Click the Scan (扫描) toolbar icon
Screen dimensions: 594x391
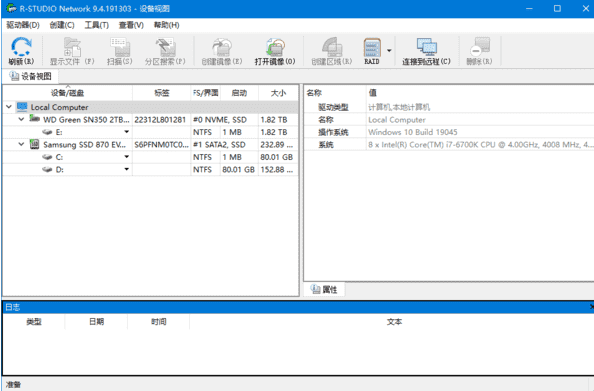tap(120, 47)
